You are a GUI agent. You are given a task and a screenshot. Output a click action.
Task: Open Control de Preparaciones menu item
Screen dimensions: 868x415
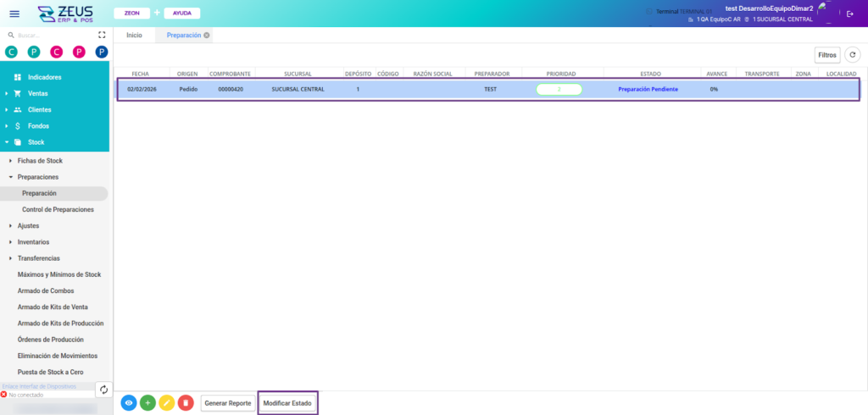[58, 209]
